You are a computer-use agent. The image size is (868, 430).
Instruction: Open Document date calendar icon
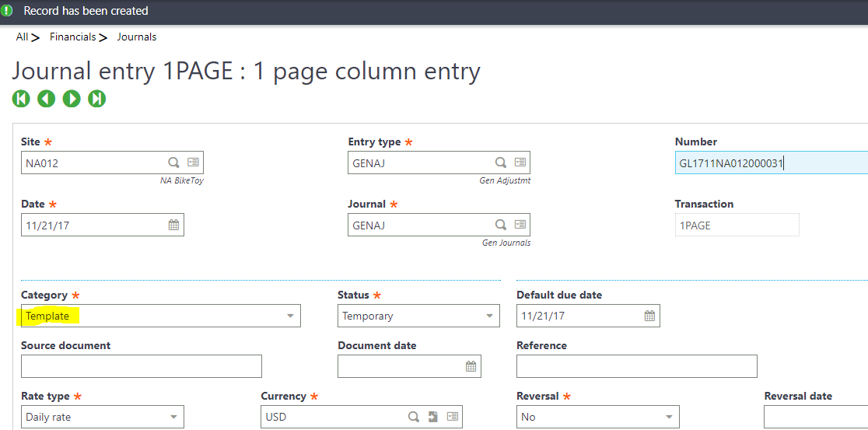click(x=471, y=366)
